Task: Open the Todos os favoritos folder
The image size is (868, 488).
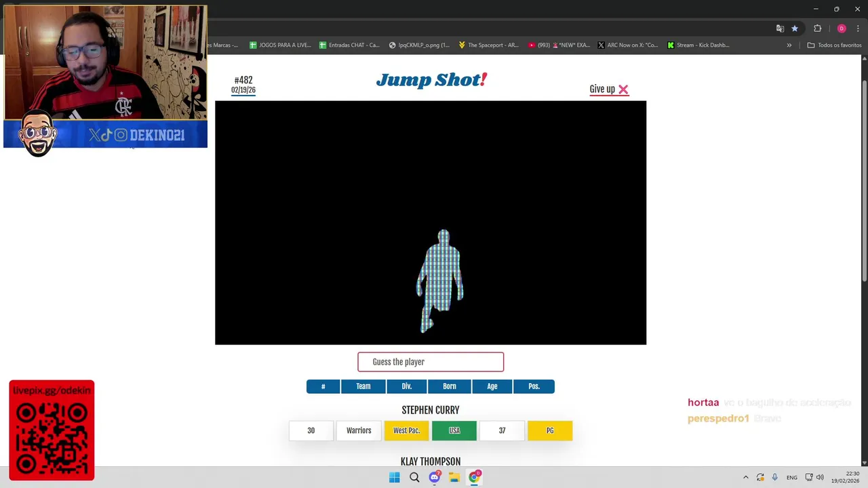Action: point(834,45)
